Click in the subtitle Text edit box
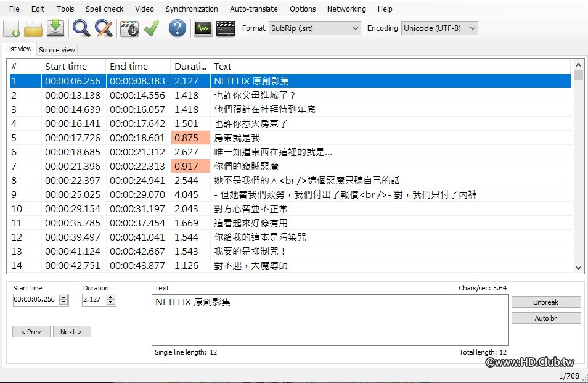This screenshot has height=383, width=588. click(x=330, y=320)
